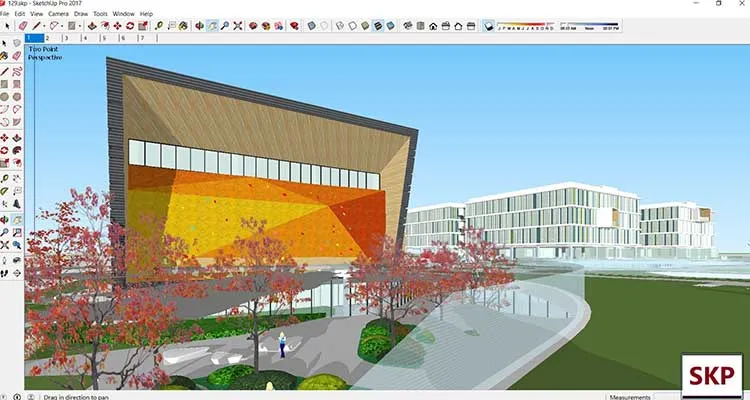Open the Tools menu
Viewport: 750px width, 400px height.
coord(100,14)
